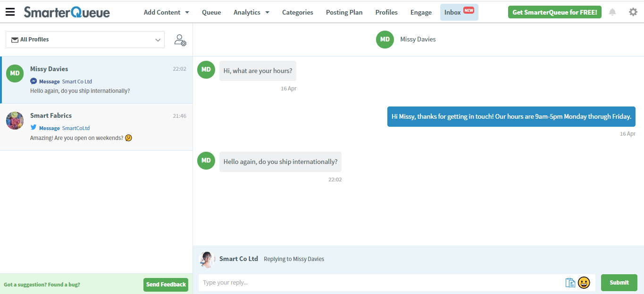644x294 pixels.
Task: Click Missy Davies' MD avatar in the conversation header
Action: tap(385, 40)
